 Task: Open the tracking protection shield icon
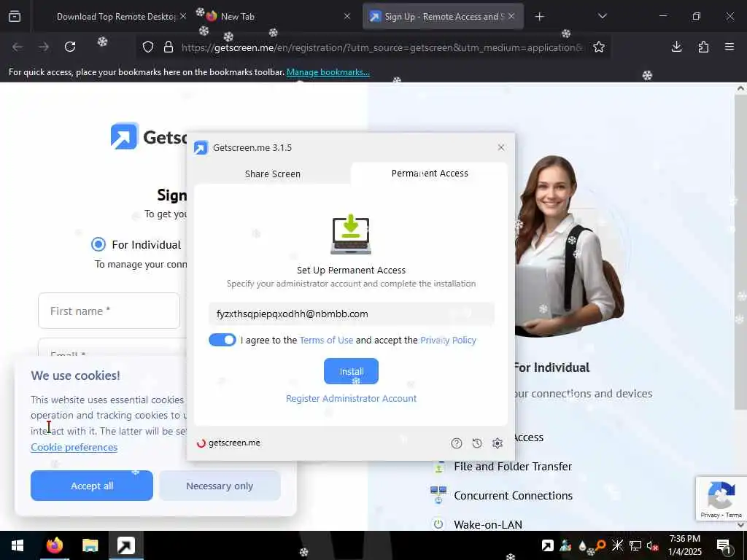148,47
